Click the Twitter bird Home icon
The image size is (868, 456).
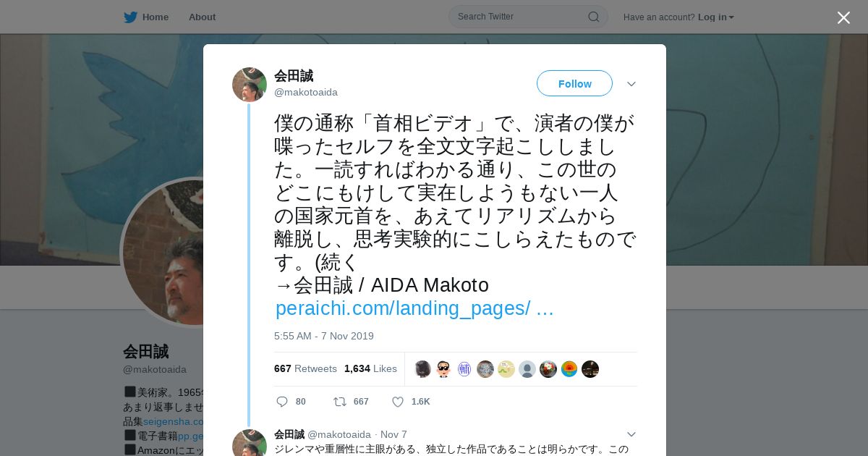point(130,17)
